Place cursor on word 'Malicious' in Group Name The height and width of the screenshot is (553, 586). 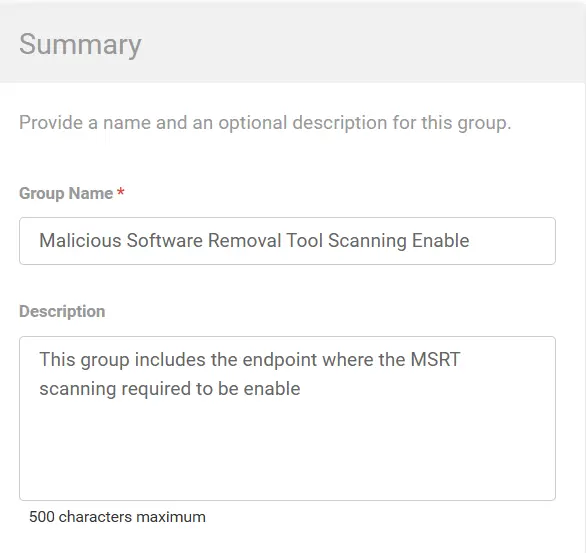pyautogui.click(x=80, y=240)
